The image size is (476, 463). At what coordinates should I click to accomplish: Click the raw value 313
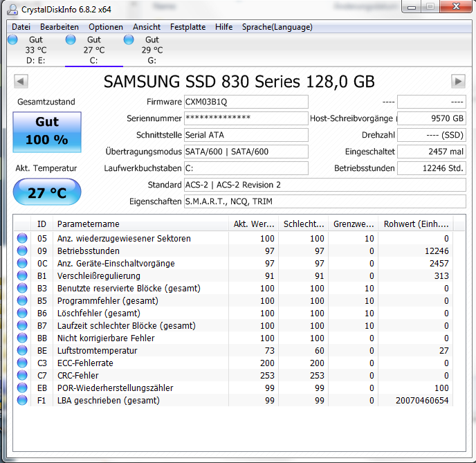coord(441,275)
